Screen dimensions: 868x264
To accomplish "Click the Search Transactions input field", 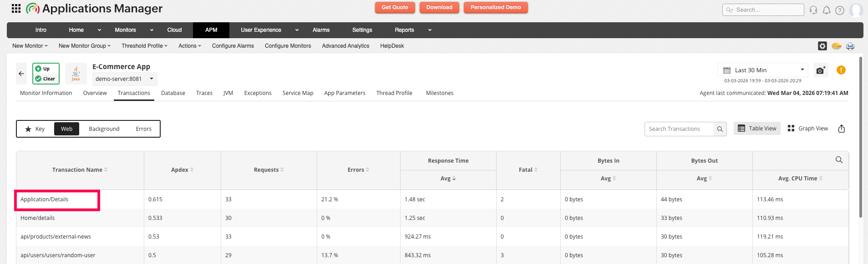I will click(x=680, y=129).
